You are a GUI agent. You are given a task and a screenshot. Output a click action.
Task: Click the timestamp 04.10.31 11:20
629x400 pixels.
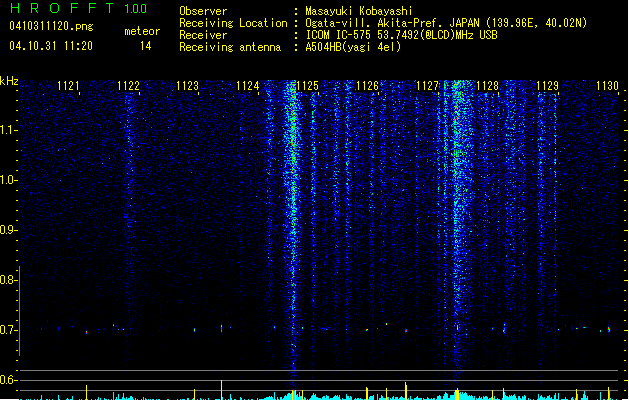point(51,46)
